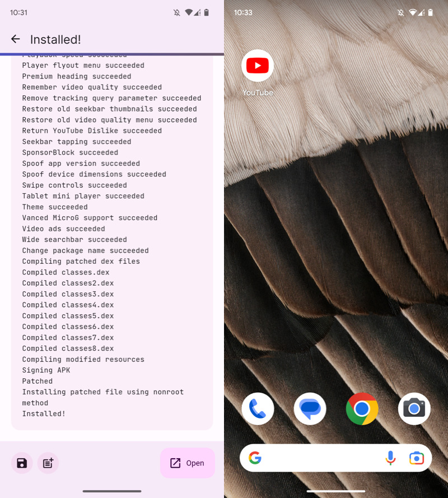The height and width of the screenshot is (498, 448).
Task: Tap the 'Signing APK' log entry
Action: tap(46, 370)
